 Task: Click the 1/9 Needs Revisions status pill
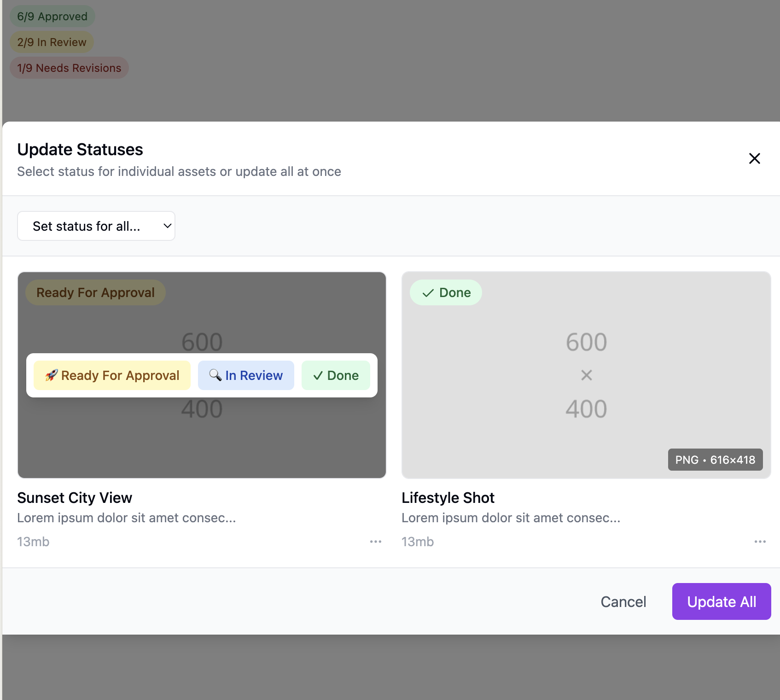coord(69,68)
